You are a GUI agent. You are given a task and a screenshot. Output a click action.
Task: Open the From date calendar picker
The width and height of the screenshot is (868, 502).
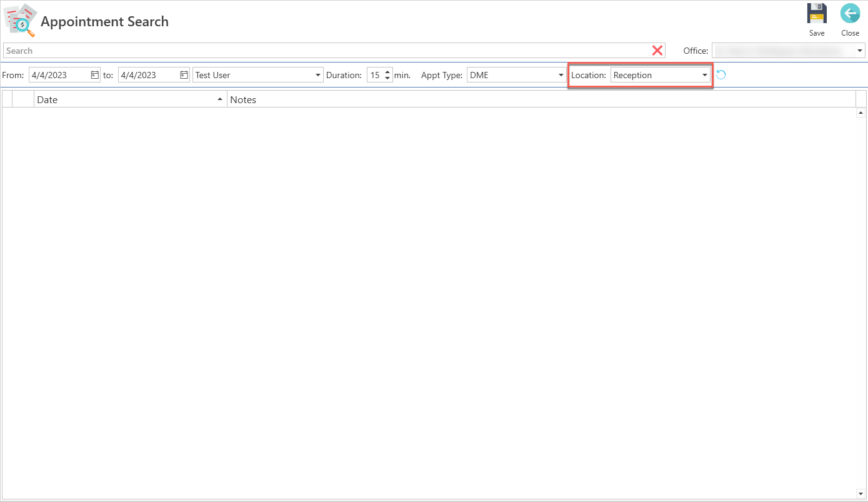pos(95,75)
